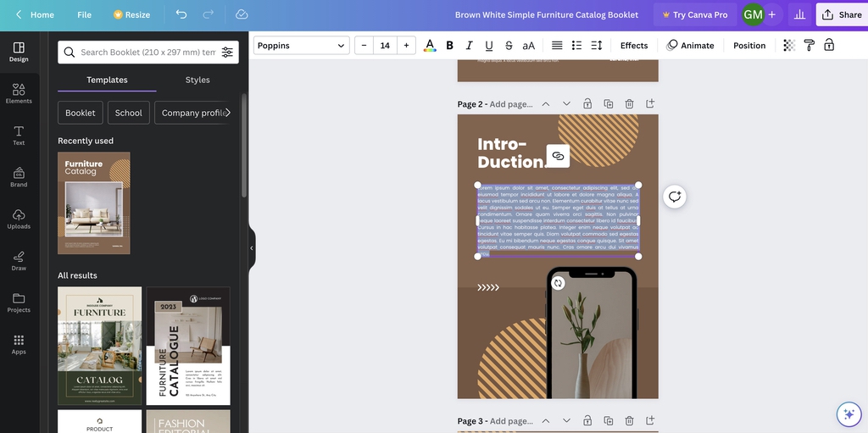Image resolution: width=868 pixels, height=433 pixels.
Task: Open the Projects sidebar panel
Action: pos(19,303)
